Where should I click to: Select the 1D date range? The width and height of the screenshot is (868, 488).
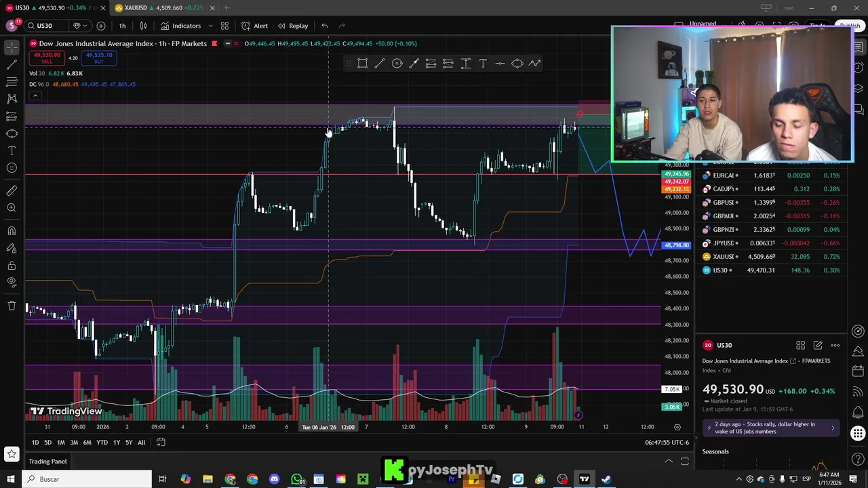pyautogui.click(x=35, y=443)
